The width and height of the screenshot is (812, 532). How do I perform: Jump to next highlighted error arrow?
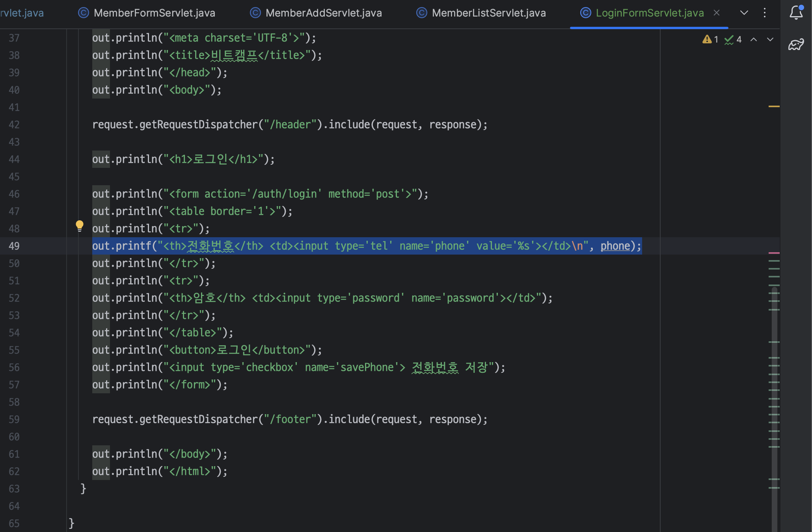pos(770,39)
